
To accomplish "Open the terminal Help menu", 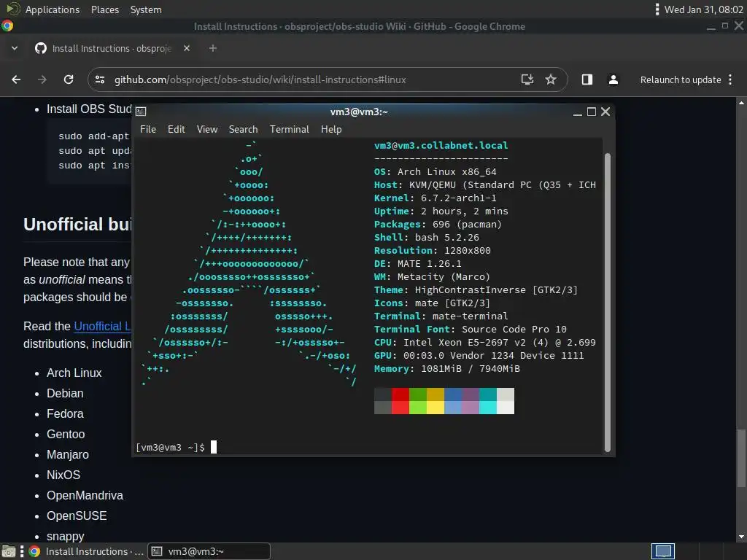I will (331, 129).
